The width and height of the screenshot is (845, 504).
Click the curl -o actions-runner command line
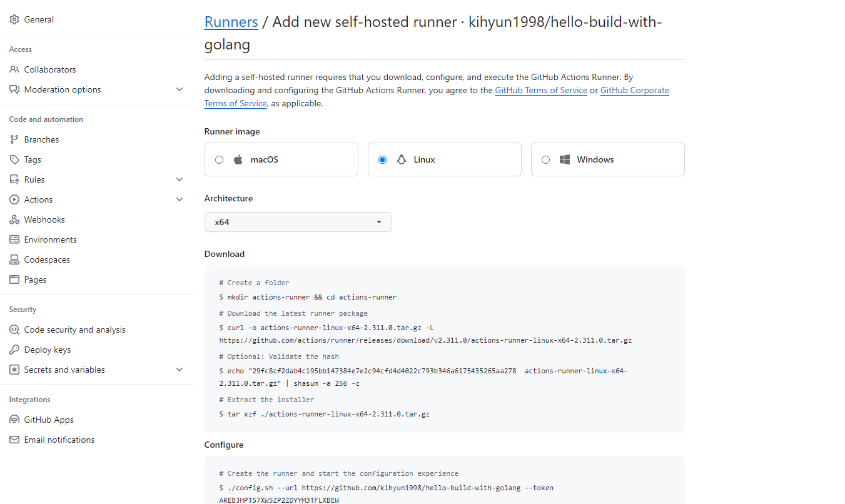[326, 327]
